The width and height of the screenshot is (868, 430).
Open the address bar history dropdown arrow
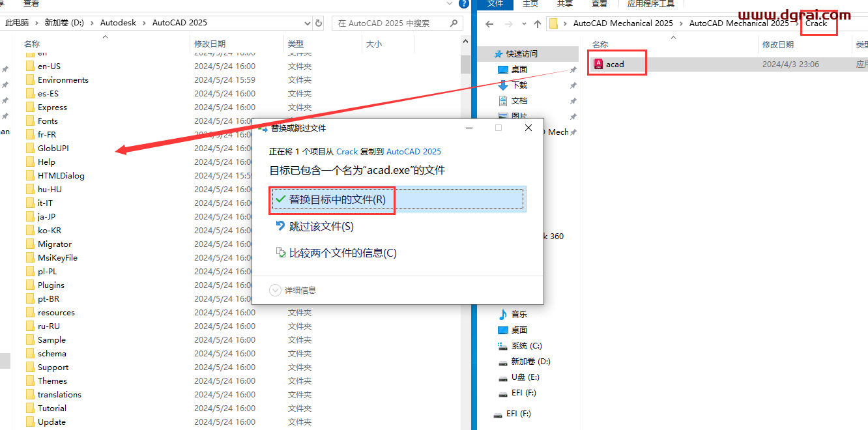click(x=307, y=23)
